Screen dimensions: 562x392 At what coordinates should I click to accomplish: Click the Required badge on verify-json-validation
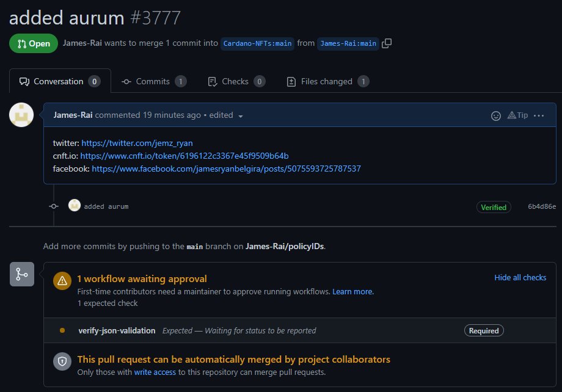tap(484, 330)
